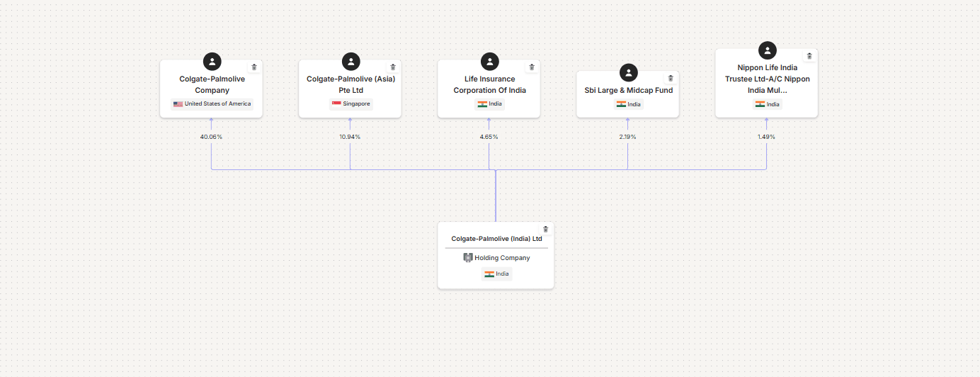Image resolution: width=980 pixels, height=377 pixels.
Task: Click person avatar above Sbi Large & Midcap
Action: point(628,72)
